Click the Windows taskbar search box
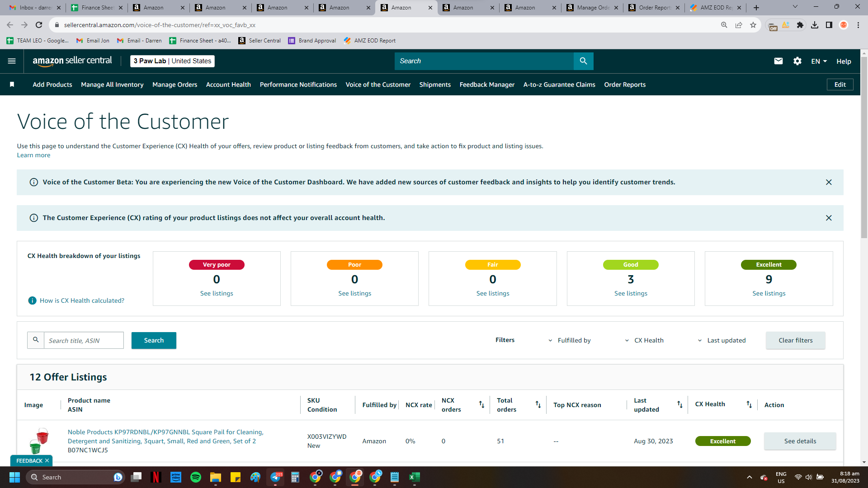Screen dimensions: 868x488 75,477
